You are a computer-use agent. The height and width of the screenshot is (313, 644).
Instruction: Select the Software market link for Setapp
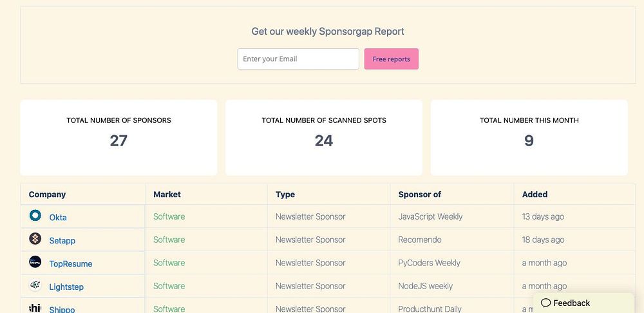pos(169,240)
